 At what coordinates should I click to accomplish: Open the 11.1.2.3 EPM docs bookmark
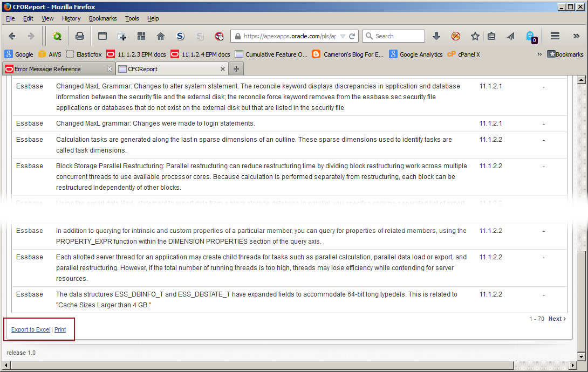pos(136,54)
